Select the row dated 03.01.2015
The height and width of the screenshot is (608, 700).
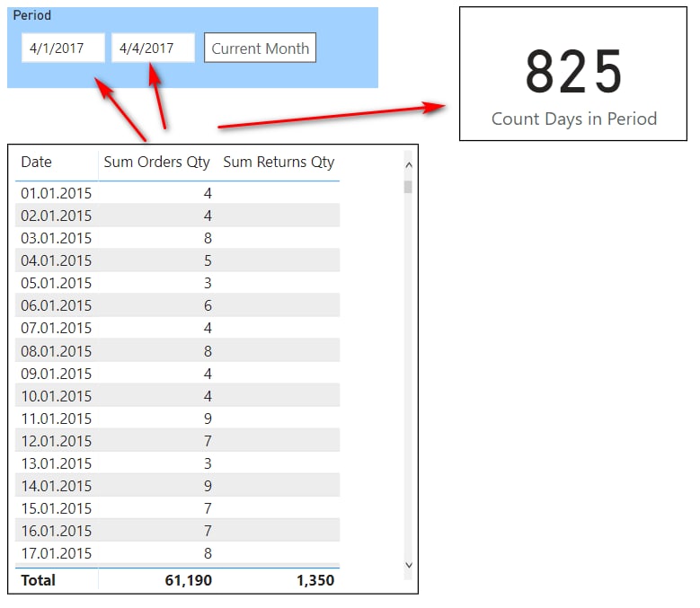coord(178,238)
